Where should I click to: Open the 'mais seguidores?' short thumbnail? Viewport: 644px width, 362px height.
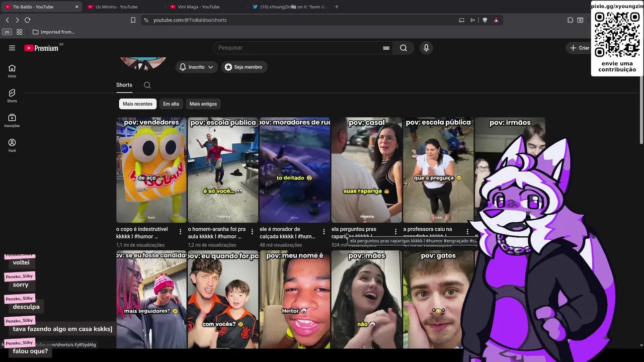pyautogui.click(x=151, y=300)
